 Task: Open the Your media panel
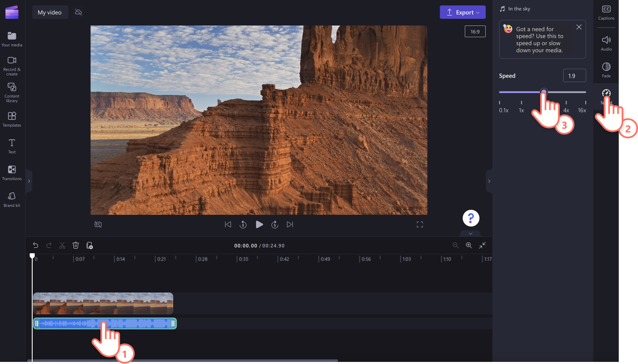pos(12,39)
